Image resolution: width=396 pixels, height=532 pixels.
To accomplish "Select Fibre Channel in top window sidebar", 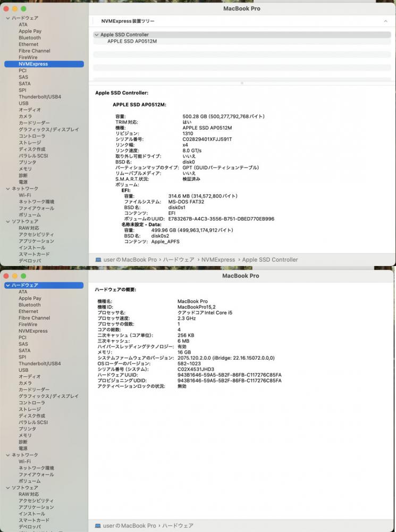I will (x=34, y=51).
